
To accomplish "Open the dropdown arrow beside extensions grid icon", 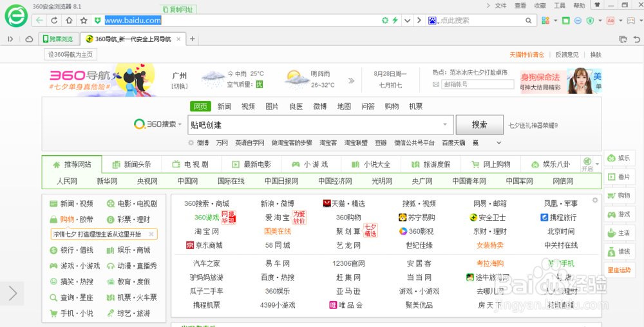I will coord(555,20).
